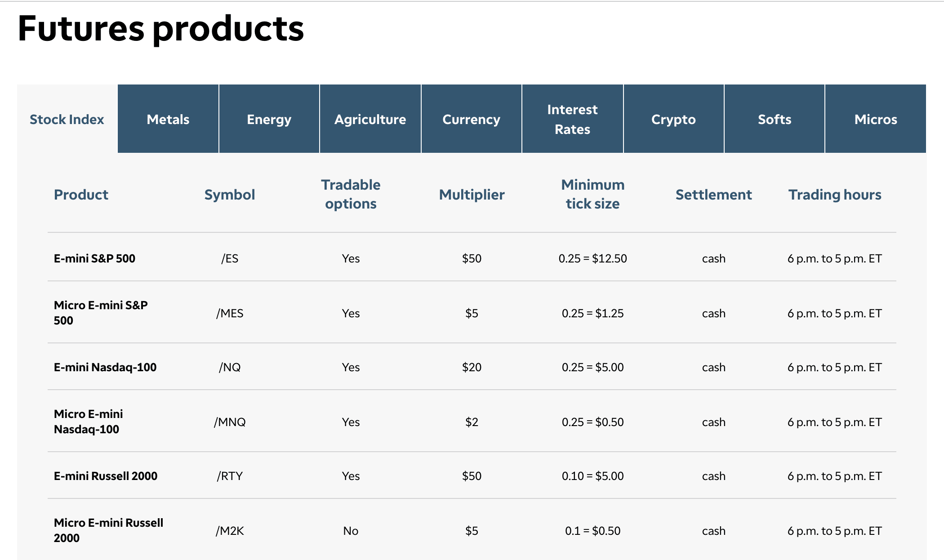
Task: Switch to the Metals tab
Action: coord(168,119)
